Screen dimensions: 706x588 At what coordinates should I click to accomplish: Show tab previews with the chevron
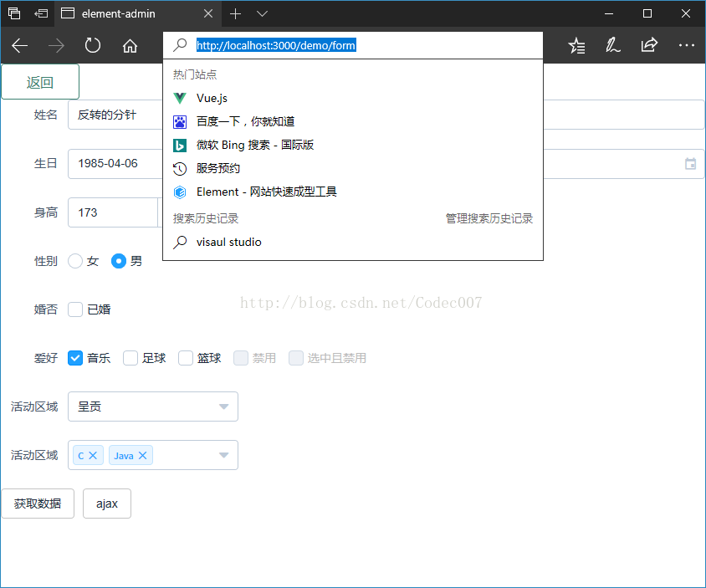[x=262, y=14]
